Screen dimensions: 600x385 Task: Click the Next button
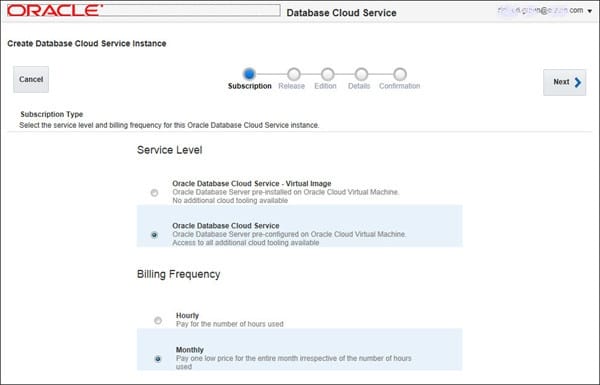pos(564,82)
